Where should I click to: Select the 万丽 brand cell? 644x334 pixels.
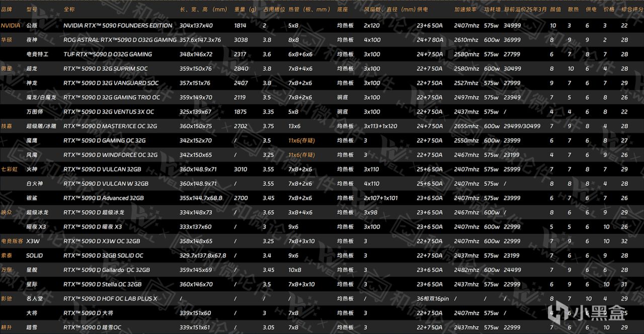tap(7, 270)
